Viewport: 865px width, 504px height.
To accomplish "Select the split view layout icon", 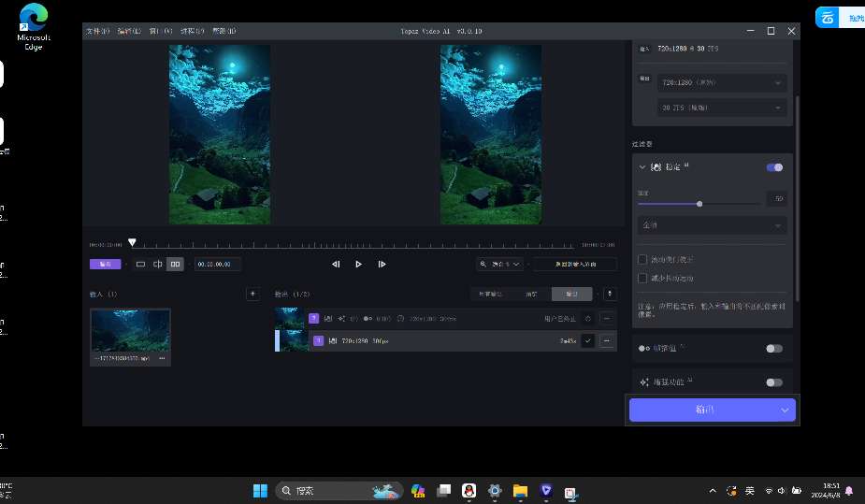I will 157,265.
